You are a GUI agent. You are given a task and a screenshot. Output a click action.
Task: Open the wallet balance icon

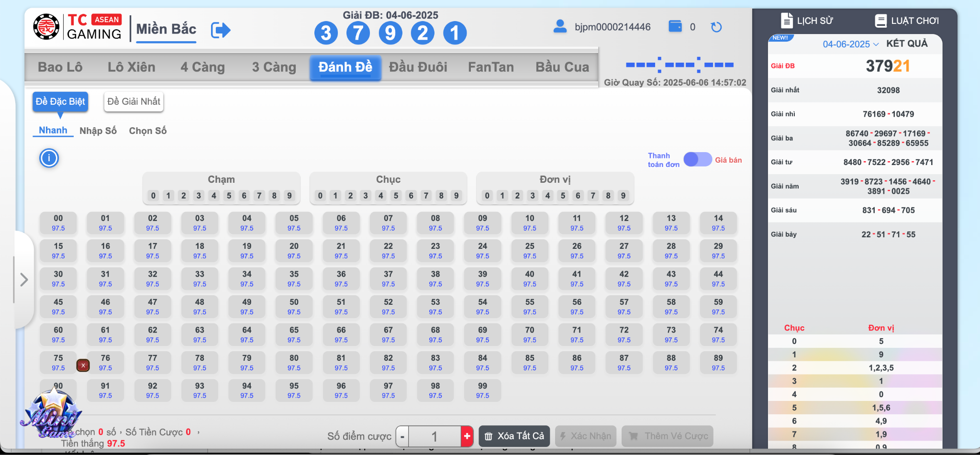(675, 26)
